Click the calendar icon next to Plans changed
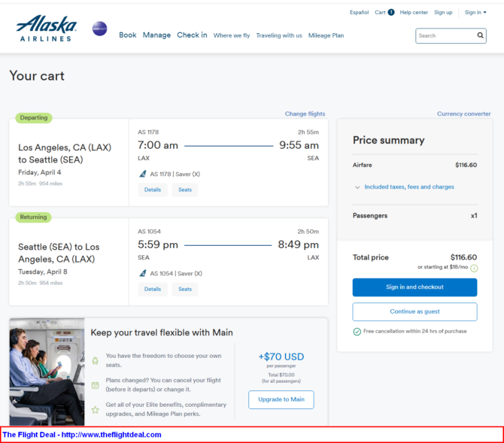The height and width of the screenshot is (443, 504). coord(95,385)
